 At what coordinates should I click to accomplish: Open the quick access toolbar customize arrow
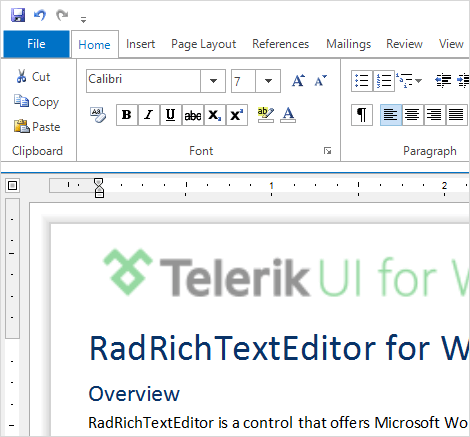point(83,20)
